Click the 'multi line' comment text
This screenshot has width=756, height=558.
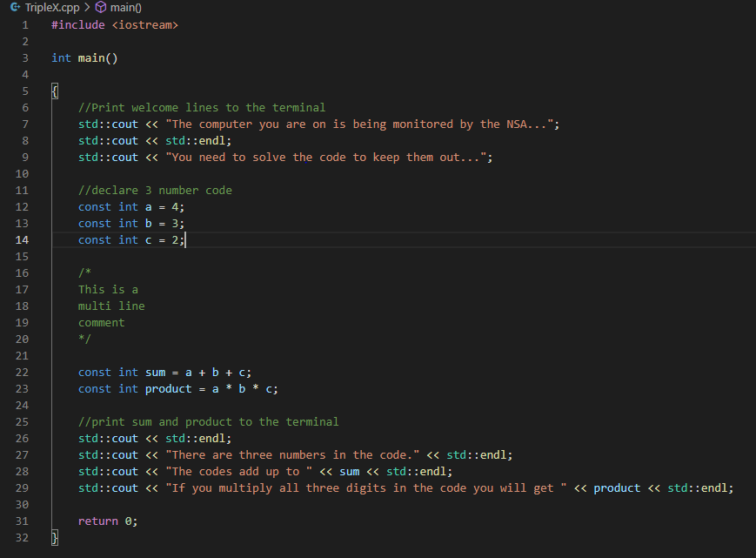(111, 306)
